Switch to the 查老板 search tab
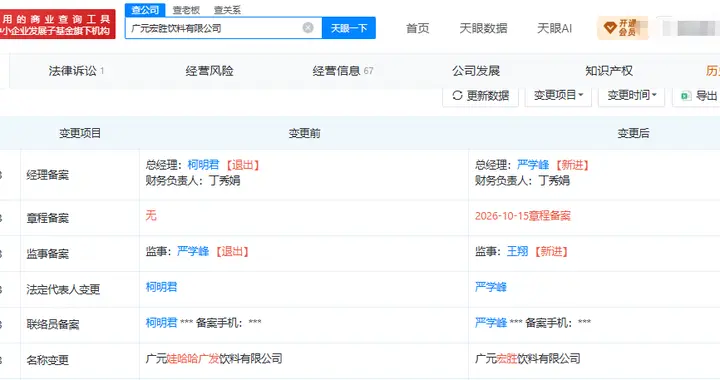This screenshot has width=720, height=380. pyautogui.click(x=186, y=10)
